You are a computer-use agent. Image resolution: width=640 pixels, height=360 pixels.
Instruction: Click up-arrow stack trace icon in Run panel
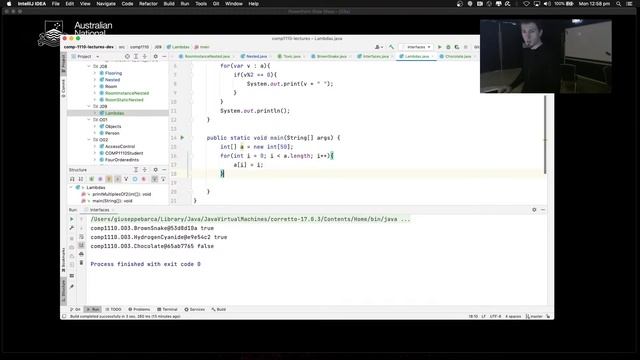(81, 219)
